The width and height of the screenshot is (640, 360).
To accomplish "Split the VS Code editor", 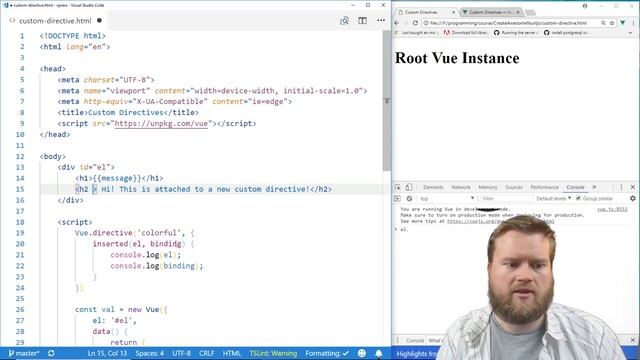I will coord(362,20).
